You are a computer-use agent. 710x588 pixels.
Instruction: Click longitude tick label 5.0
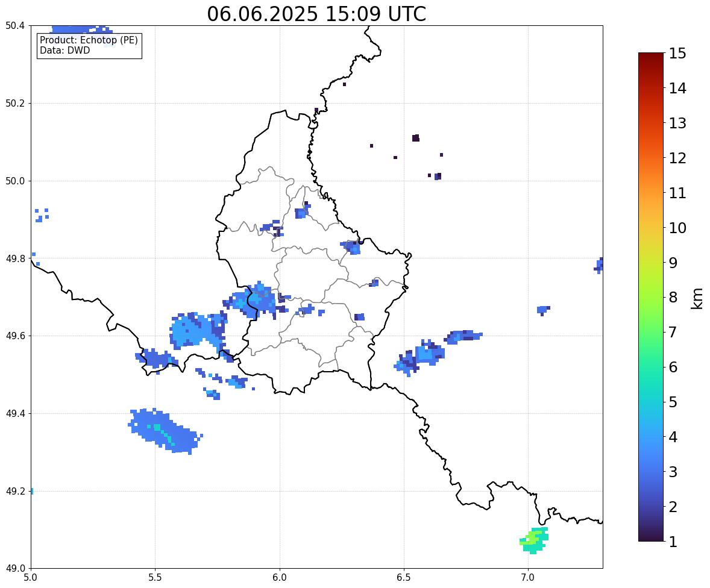tap(31, 578)
